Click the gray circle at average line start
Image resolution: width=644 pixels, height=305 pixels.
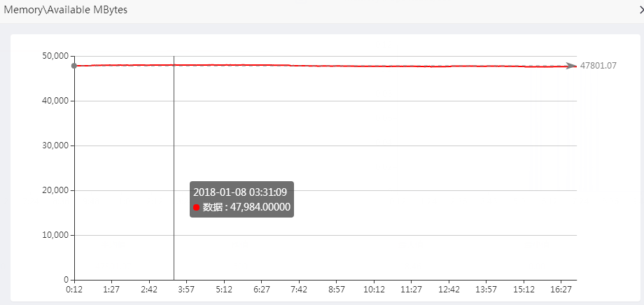point(74,66)
